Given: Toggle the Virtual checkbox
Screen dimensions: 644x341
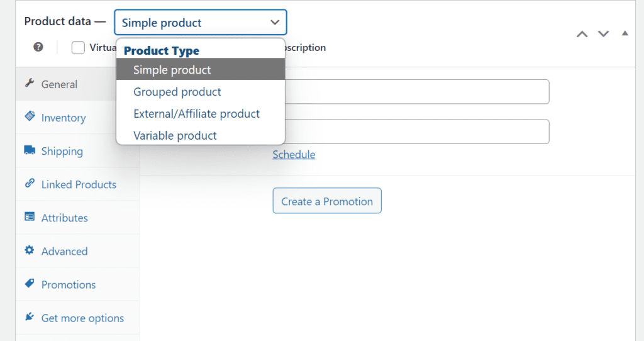Looking at the screenshot, I should (78, 48).
